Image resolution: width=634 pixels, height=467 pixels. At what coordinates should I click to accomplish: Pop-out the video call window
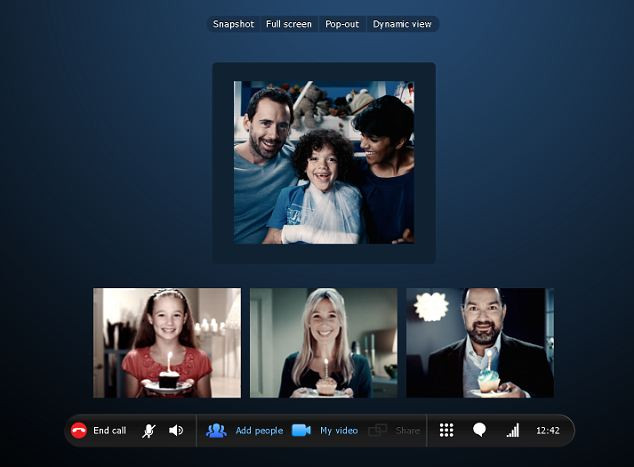coord(342,24)
